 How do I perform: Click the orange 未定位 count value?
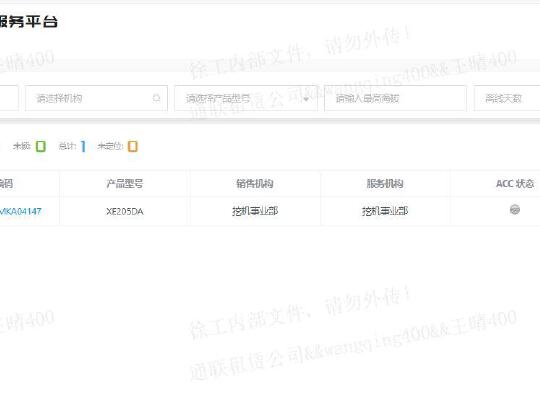pos(133,146)
